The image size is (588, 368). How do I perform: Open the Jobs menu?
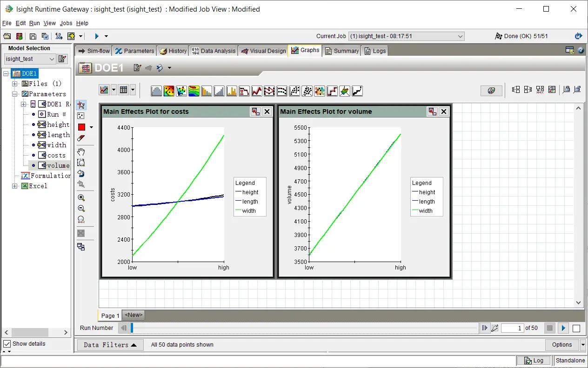click(66, 23)
